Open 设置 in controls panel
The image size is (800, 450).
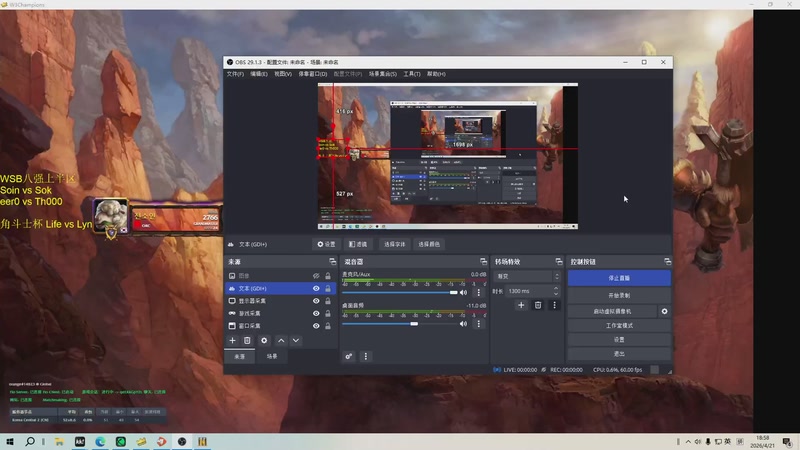(619, 340)
